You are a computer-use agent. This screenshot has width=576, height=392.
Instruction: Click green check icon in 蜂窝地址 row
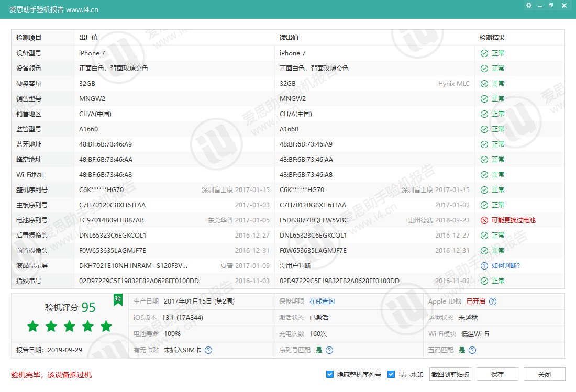[x=484, y=160]
